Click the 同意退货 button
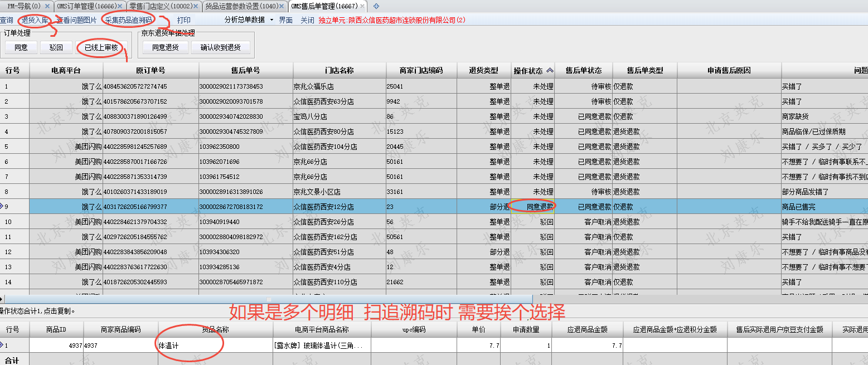This screenshot has height=365, width=868. coord(166,47)
